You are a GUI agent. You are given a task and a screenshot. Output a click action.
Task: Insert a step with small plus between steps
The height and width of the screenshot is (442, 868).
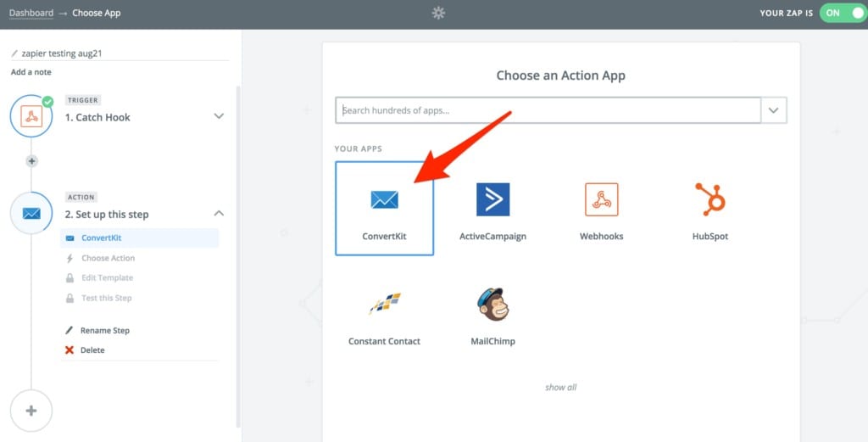(x=31, y=161)
